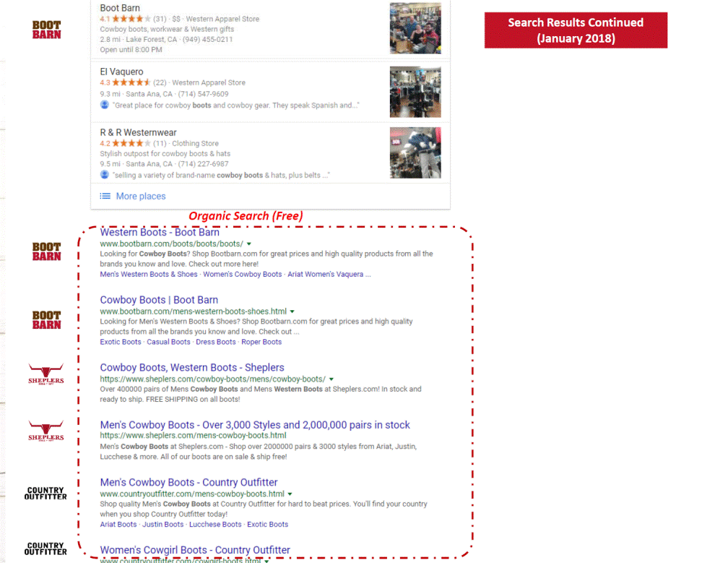Click the Boot Barn logo beside Western Boots result
This screenshot has height=563, width=728.
click(x=46, y=252)
